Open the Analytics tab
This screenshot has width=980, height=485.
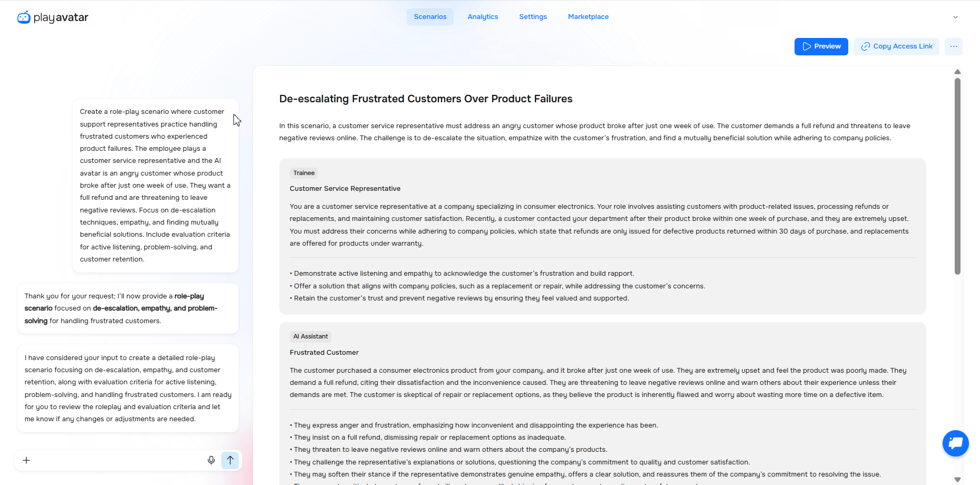[483, 17]
